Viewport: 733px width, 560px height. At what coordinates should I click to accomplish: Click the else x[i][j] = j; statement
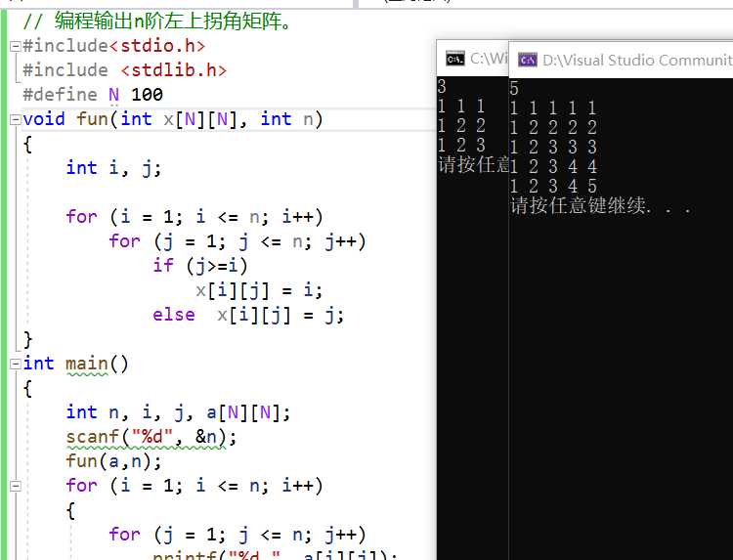tap(248, 315)
